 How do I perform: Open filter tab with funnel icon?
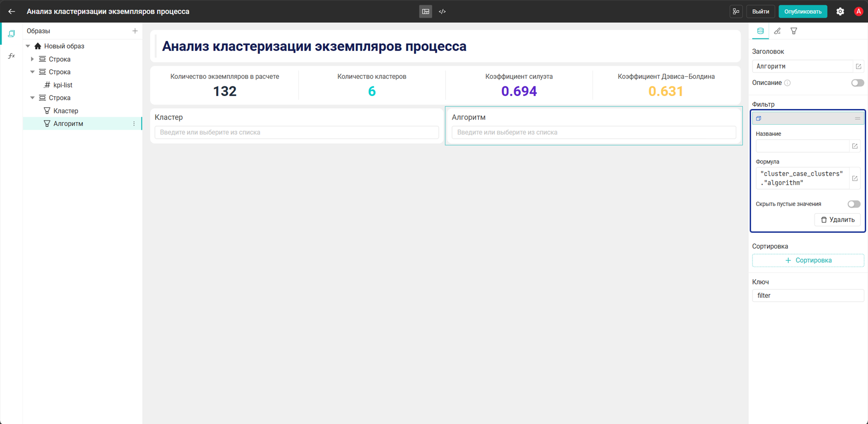[794, 31]
